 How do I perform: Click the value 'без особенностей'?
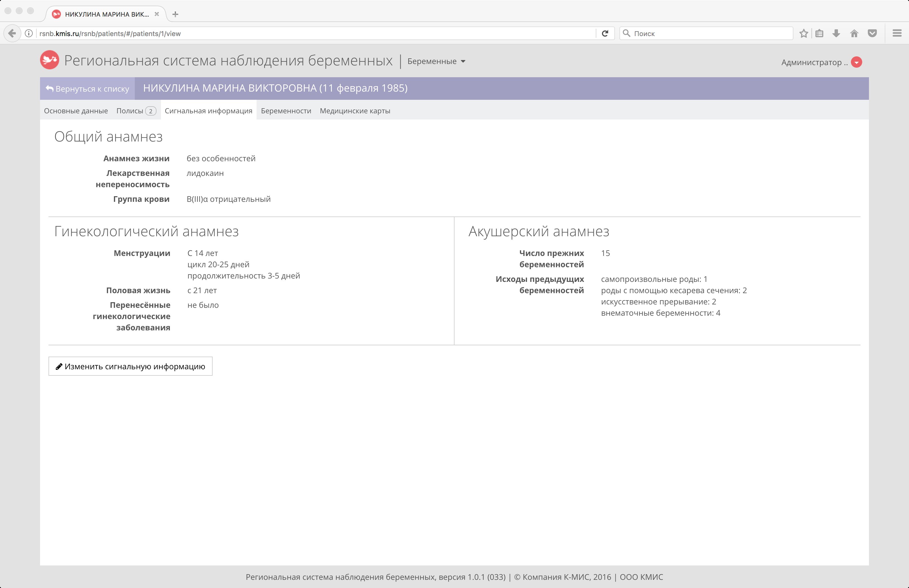(221, 158)
